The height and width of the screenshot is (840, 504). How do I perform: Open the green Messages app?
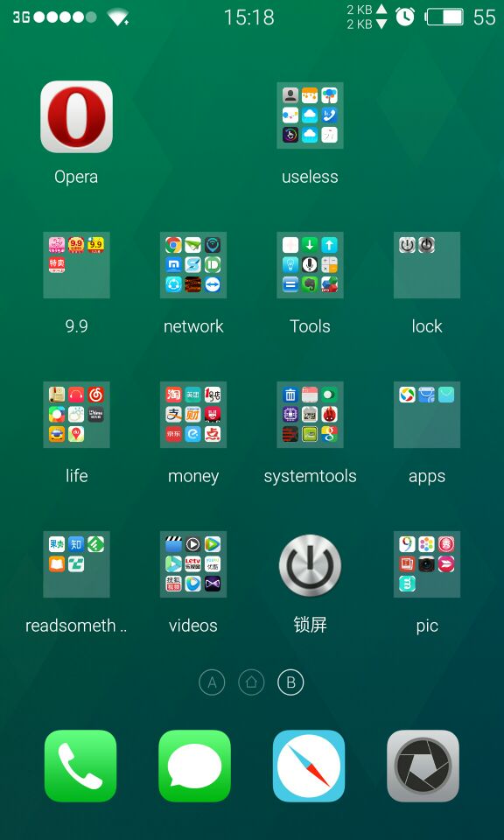194,766
